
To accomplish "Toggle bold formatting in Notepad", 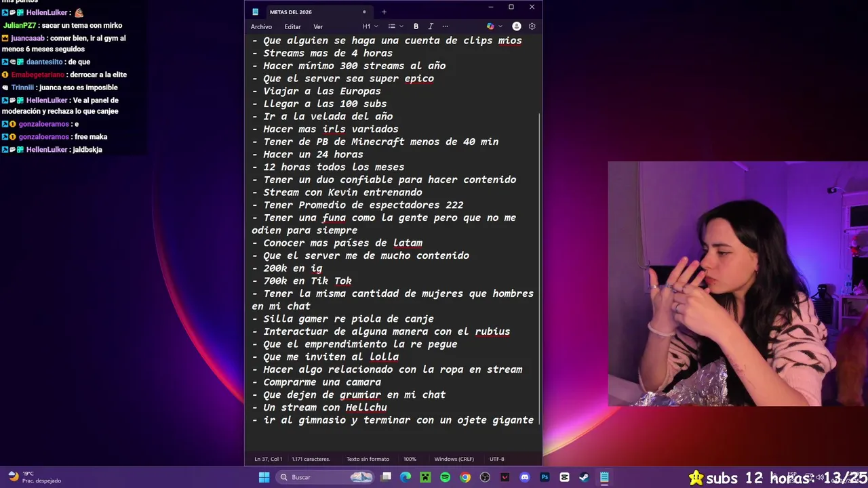I will pos(416,26).
